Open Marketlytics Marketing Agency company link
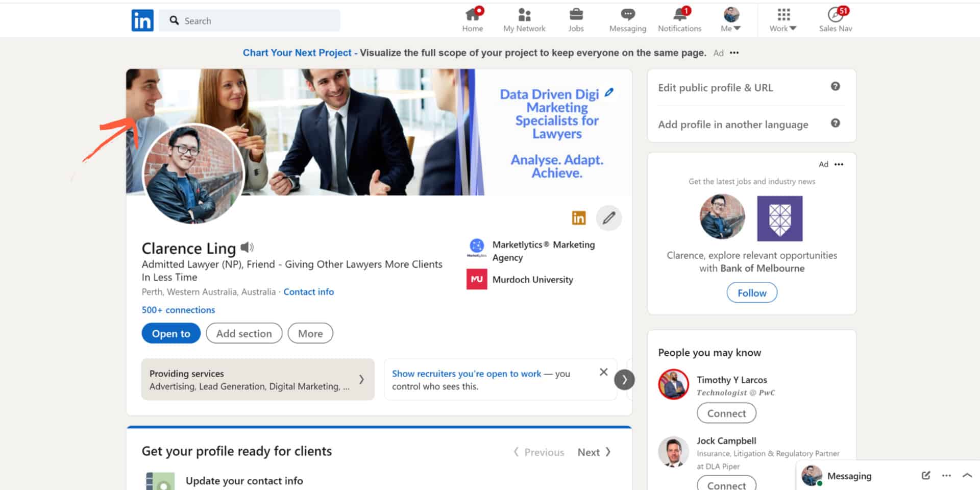This screenshot has width=980, height=490. coord(544,251)
